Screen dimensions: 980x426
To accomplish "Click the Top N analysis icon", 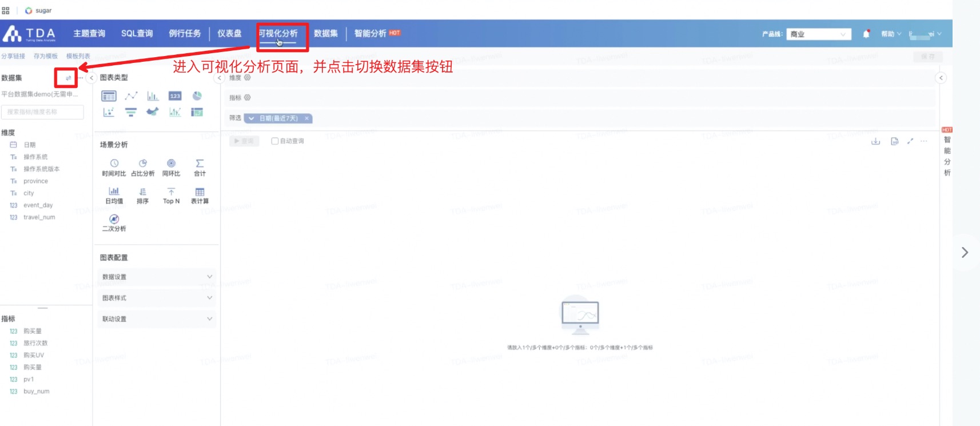I will click(171, 196).
